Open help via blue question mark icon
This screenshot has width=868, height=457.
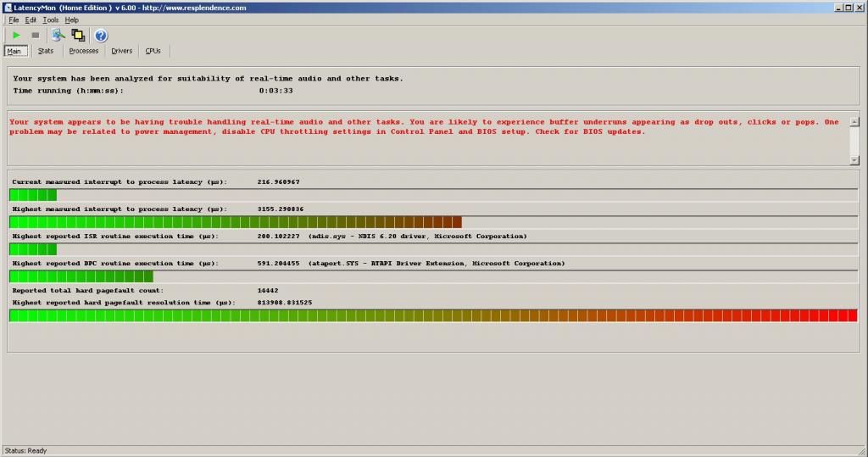click(101, 35)
